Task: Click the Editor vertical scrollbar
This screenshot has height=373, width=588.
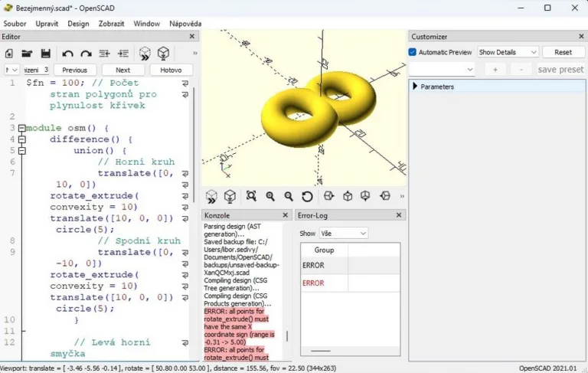Action: click(x=194, y=145)
